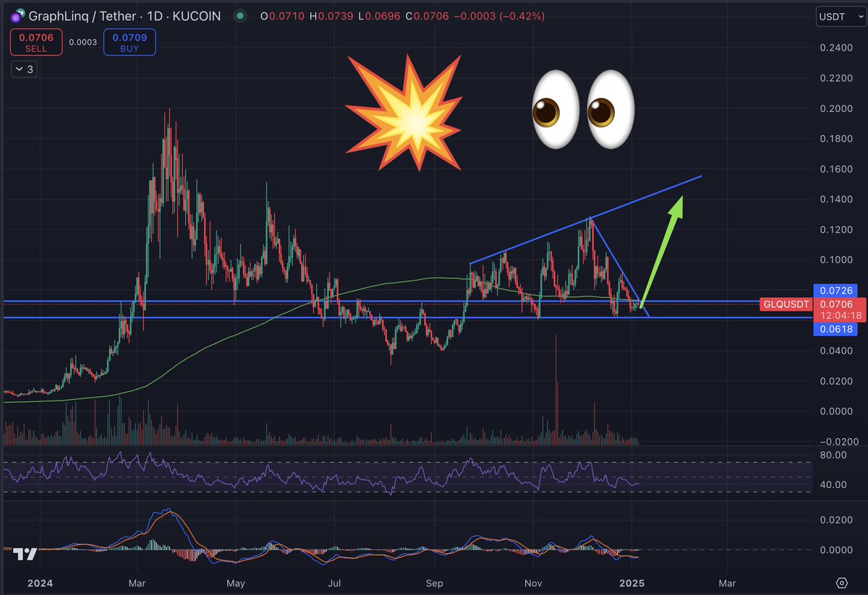
Task: Click the Nov time axis label
Action: (533, 582)
